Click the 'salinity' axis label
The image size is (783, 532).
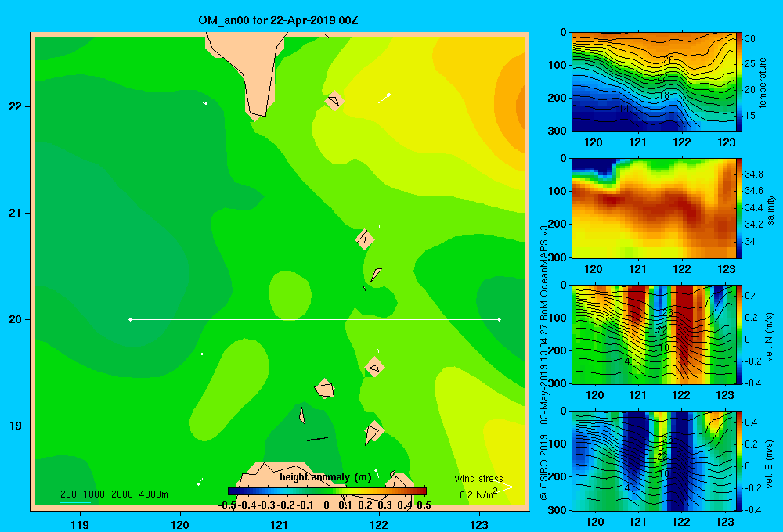click(770, 210)
